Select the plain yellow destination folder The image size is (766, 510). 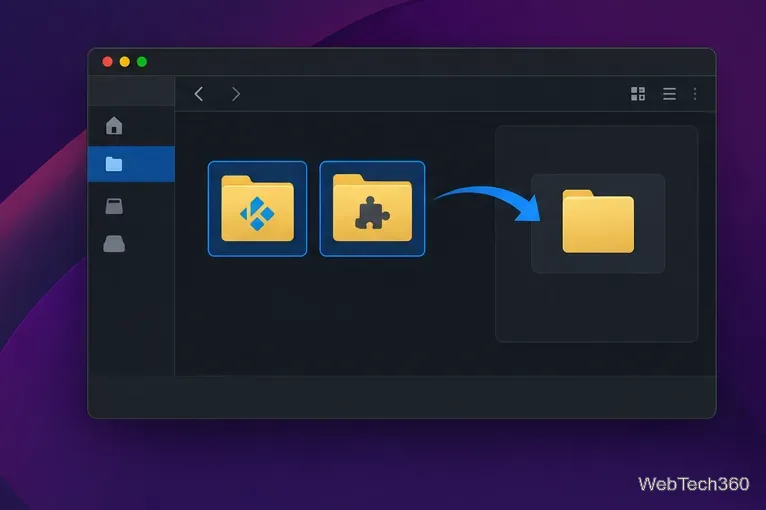point(598,223)
